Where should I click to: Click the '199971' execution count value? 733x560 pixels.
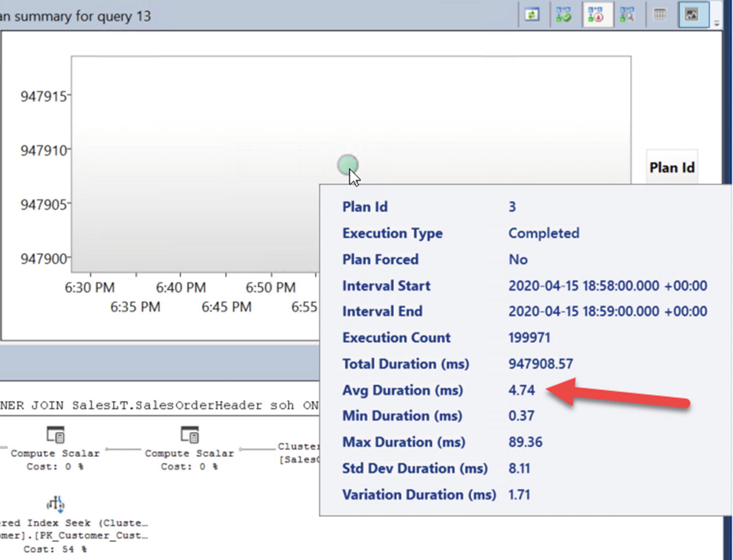pyautogui.click(x=529, y=338)
